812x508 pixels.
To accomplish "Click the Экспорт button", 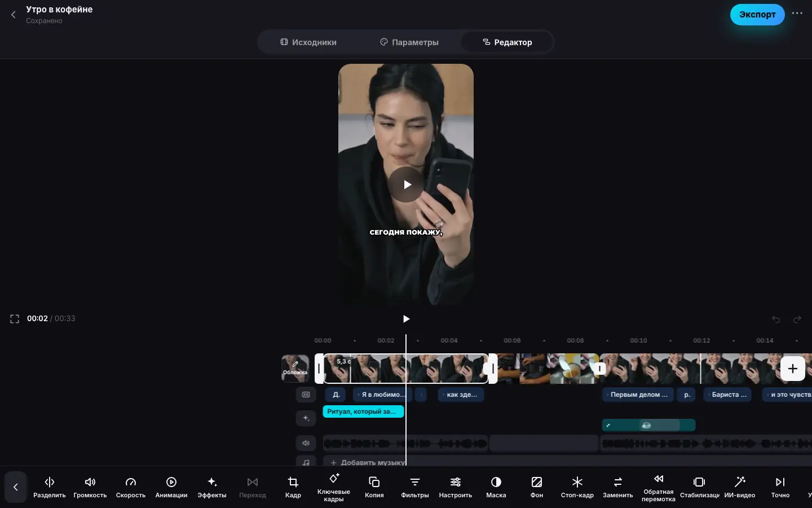I will tap(757, 15).
